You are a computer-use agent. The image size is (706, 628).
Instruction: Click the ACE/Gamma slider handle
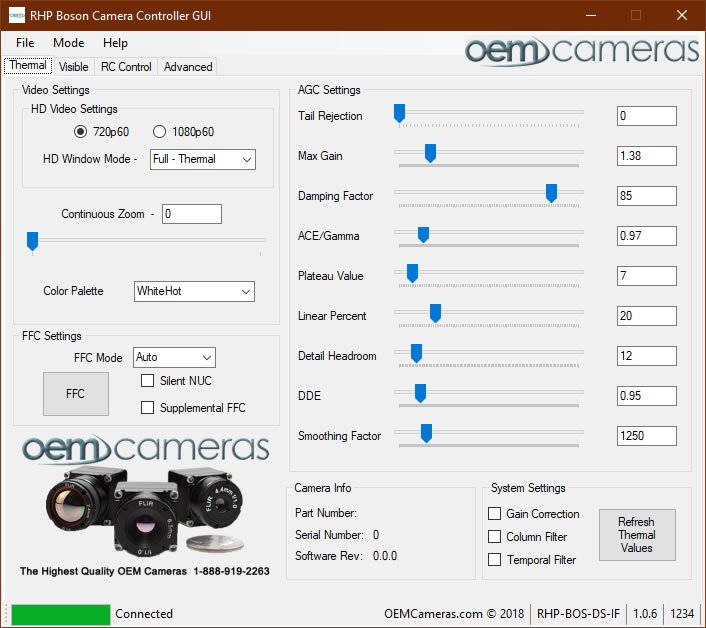pos(423,234)
